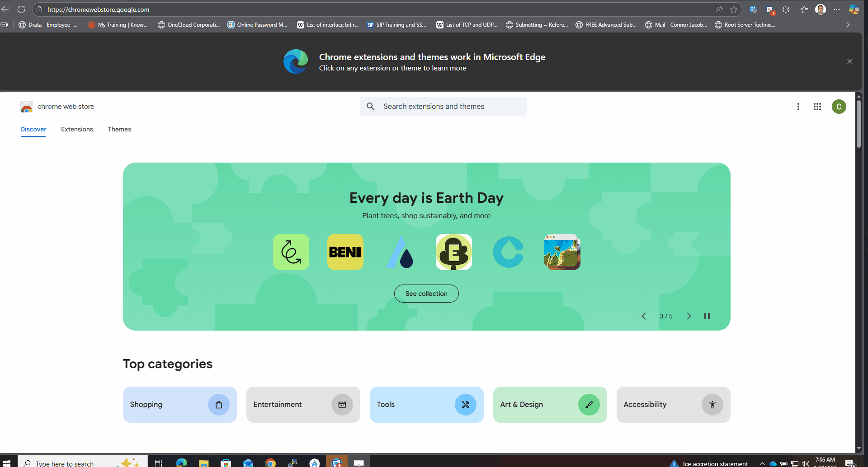Click the blue water droplet extension icon
This screenshot has width=868, height=467.
coord(400,252)
